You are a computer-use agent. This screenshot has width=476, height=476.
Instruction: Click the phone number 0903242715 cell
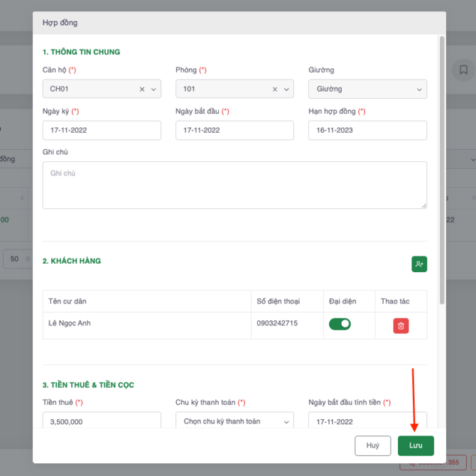point(287,324)
